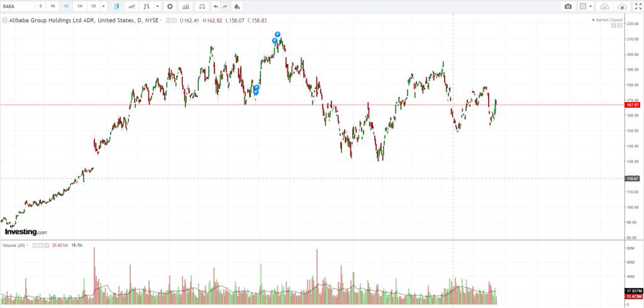644x308 pixels.
Task: Toggle visibility of the Volume indicator
Action: 35,245
